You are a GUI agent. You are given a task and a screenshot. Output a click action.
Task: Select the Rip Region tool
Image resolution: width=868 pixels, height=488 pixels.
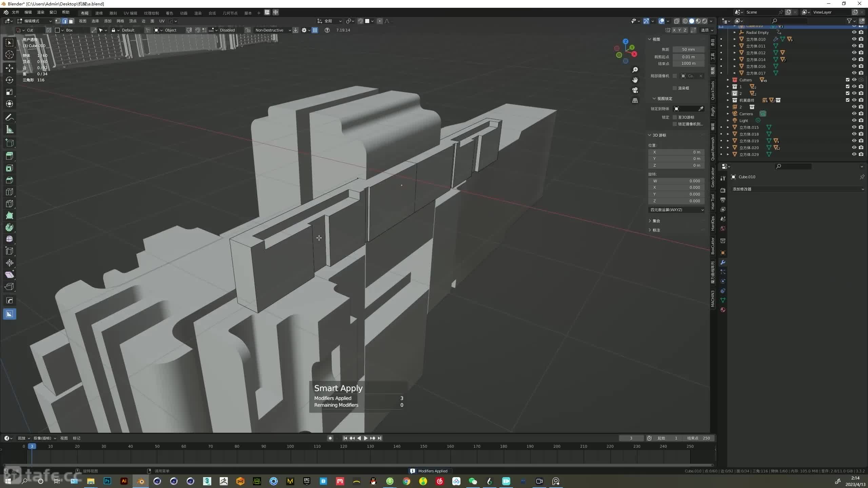9,287
